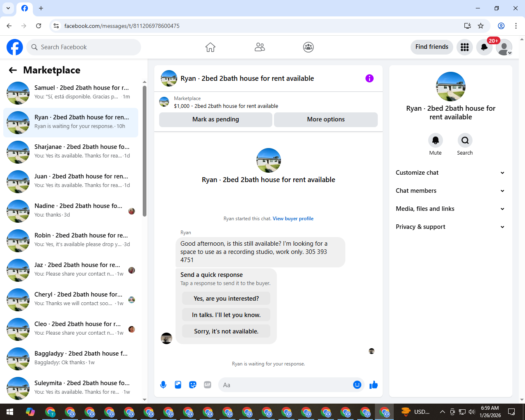Open the Chrome three-dot menu

pyautogui.click(x=516, y=26)
